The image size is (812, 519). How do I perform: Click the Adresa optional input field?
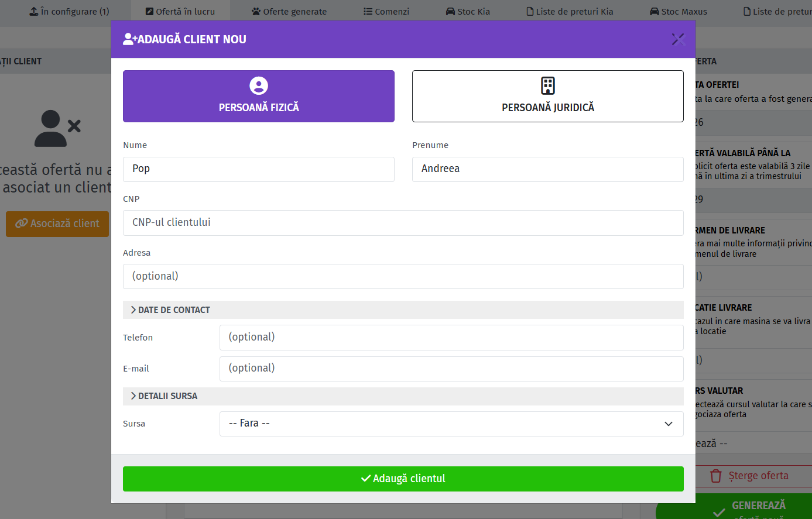403,276
